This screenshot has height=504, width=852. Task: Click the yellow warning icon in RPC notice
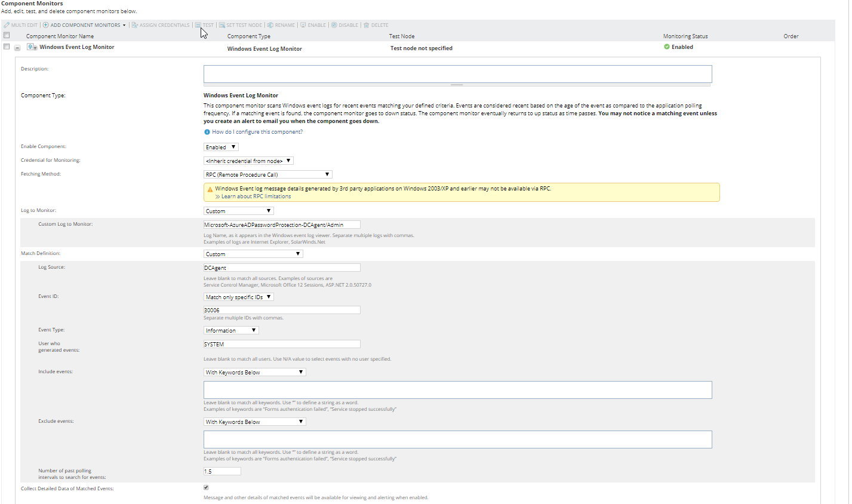(x=210, y=189)
